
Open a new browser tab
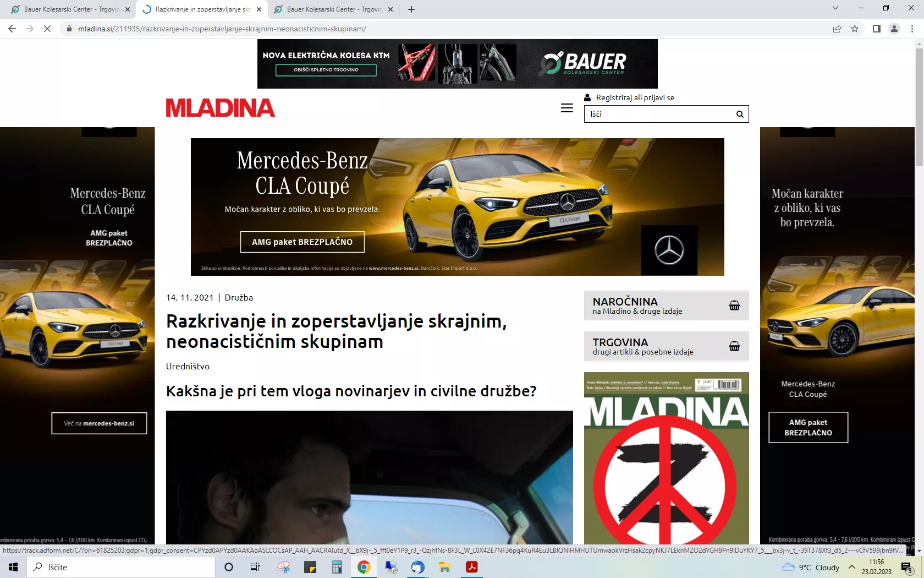pyautogui.click(x=411, y=9)
